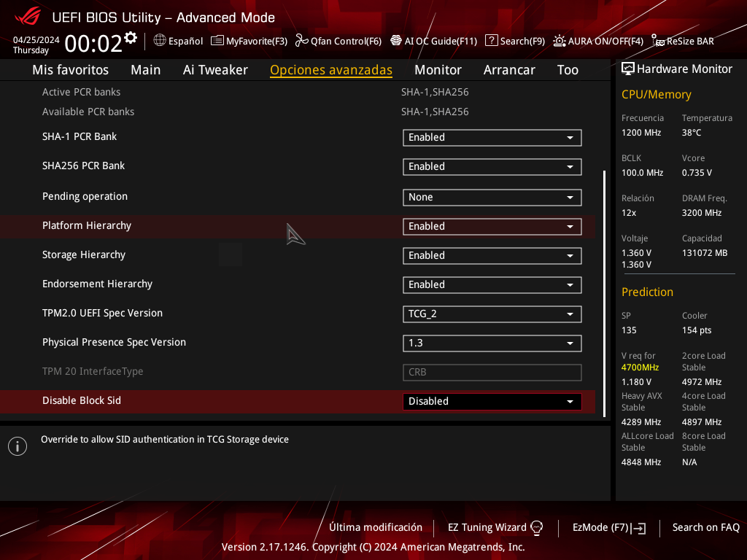Viewport: 747px width, 560px height.
Task: Click the DRAM Freq. 3200 MHz value
Action: (702, 213)
